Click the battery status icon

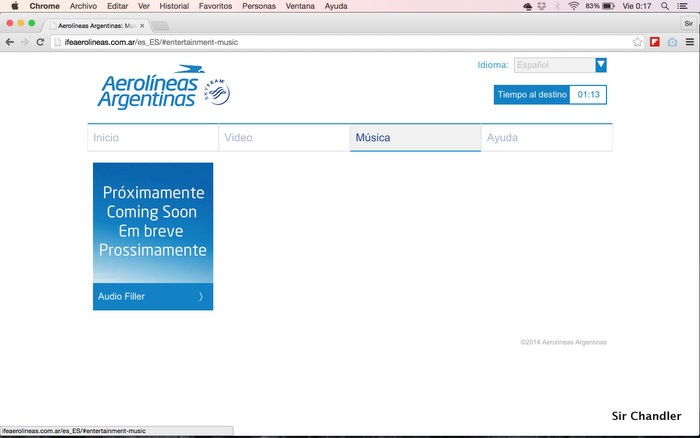click(608, 6)
